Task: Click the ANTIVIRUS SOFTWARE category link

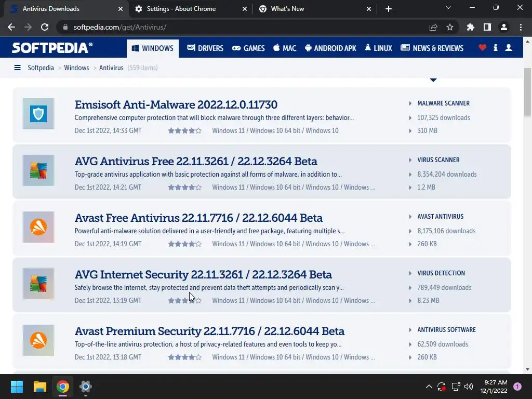Action: [x=446, y=330]
